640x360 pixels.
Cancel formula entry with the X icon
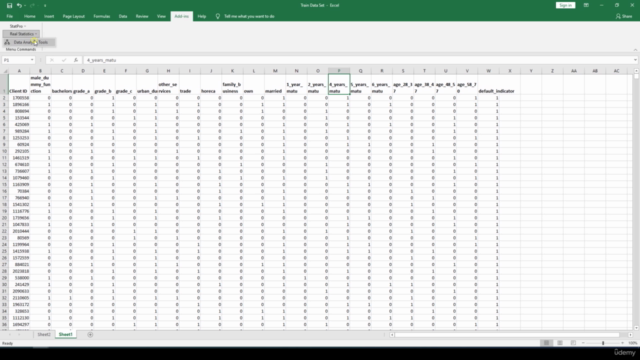(x=51, y=60)
